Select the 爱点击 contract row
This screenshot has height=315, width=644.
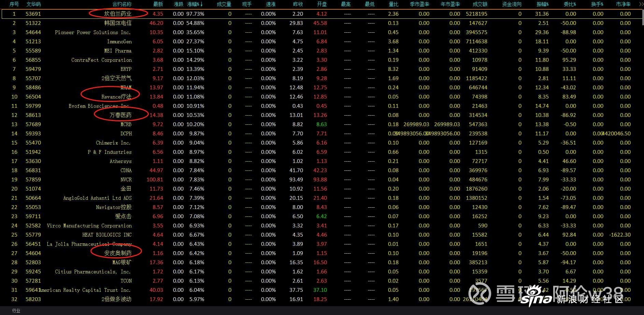point(322,216)
